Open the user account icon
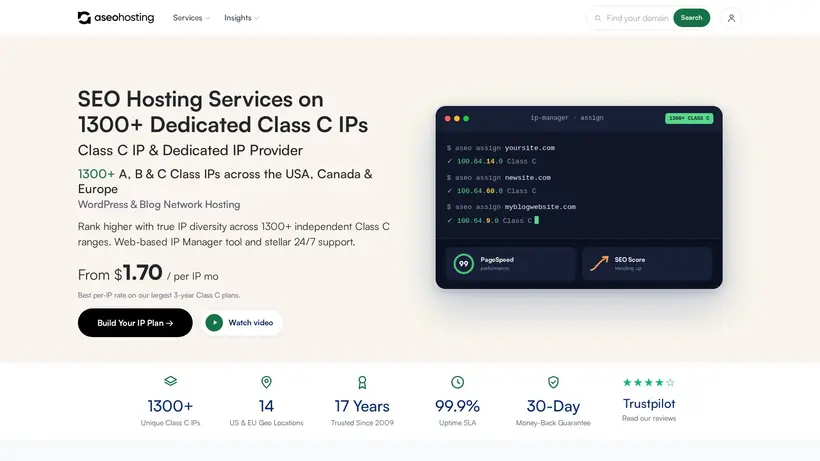The width and height of the screenshot is (820, 461). (x=731, y=18)
